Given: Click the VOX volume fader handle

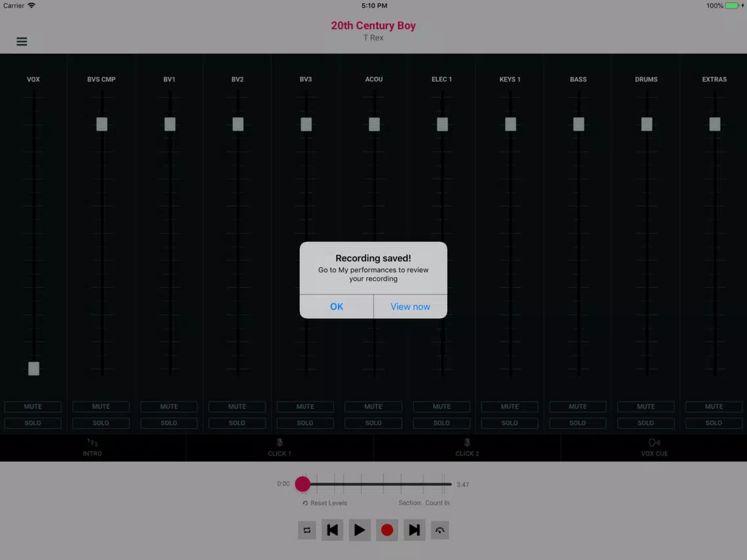Looking at the screenshot, I should coord(34,368).
